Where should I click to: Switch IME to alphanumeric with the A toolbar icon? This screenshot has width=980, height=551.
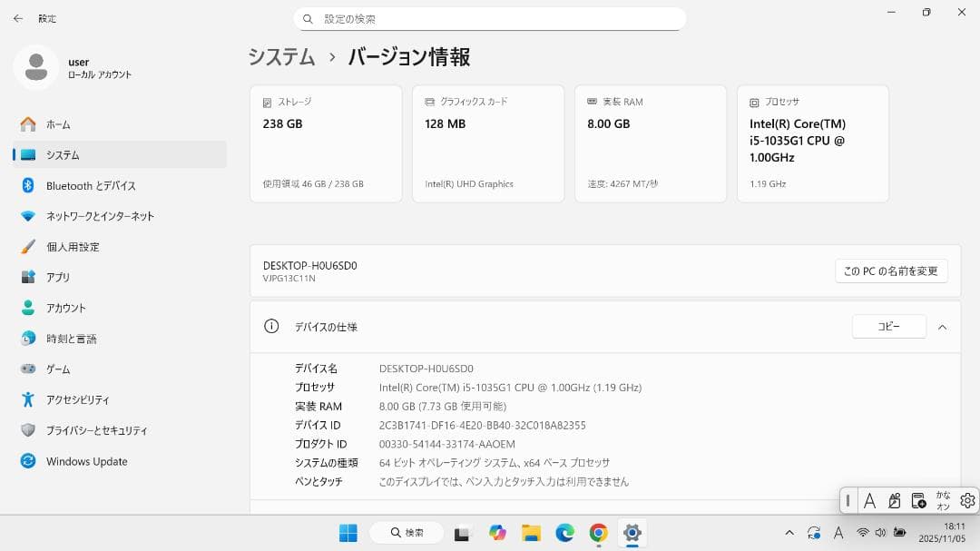869,500
